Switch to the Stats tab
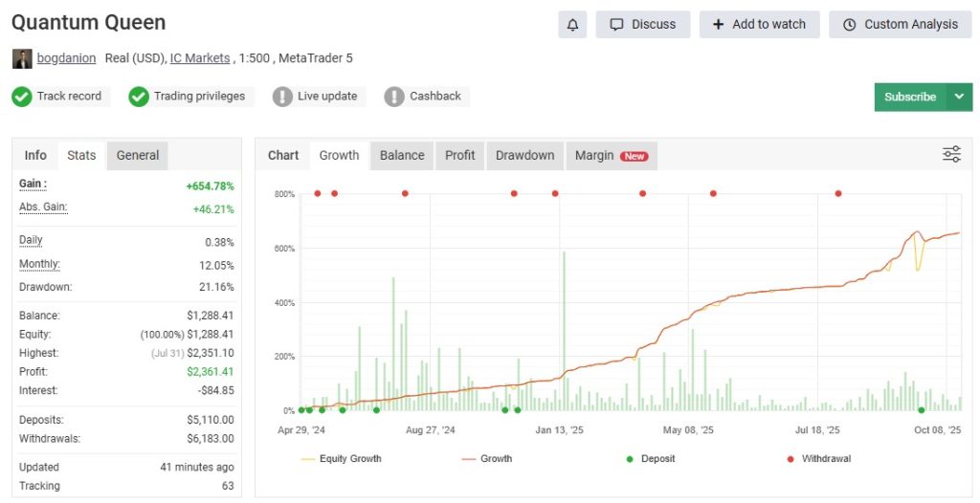The height and width of the screenshot is (503, 980). point(81,155)
